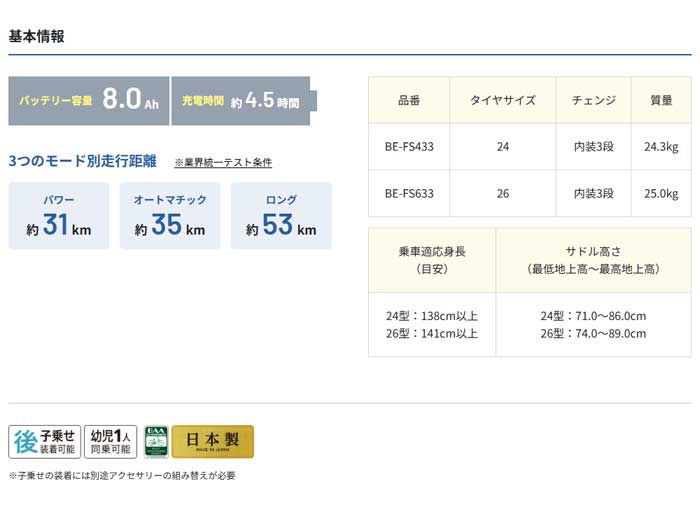
Task: Click the オートマチック 約35km card
Action: (x=170, y=216)
